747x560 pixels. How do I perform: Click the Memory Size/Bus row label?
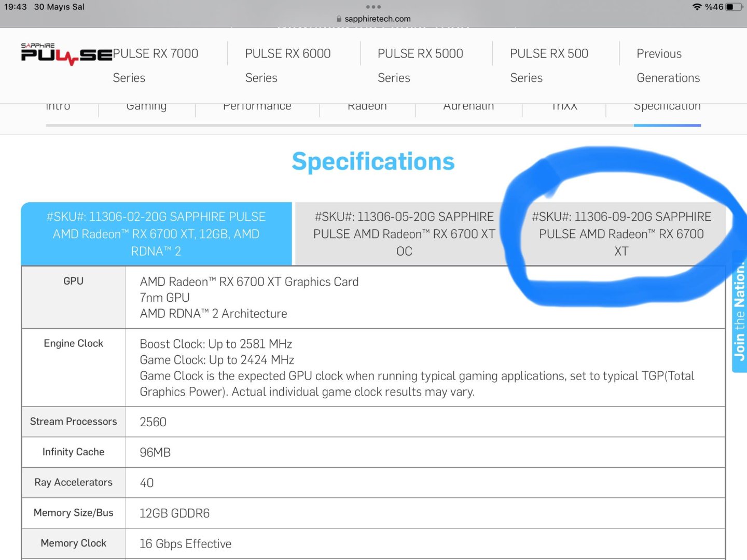[x=74, y=513]
